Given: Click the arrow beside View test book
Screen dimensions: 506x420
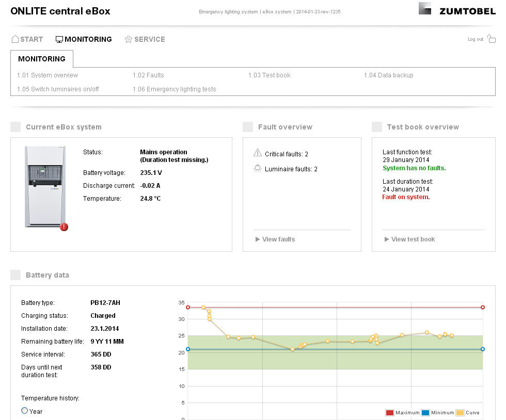Looking at the screenshot, I should 387,239.
